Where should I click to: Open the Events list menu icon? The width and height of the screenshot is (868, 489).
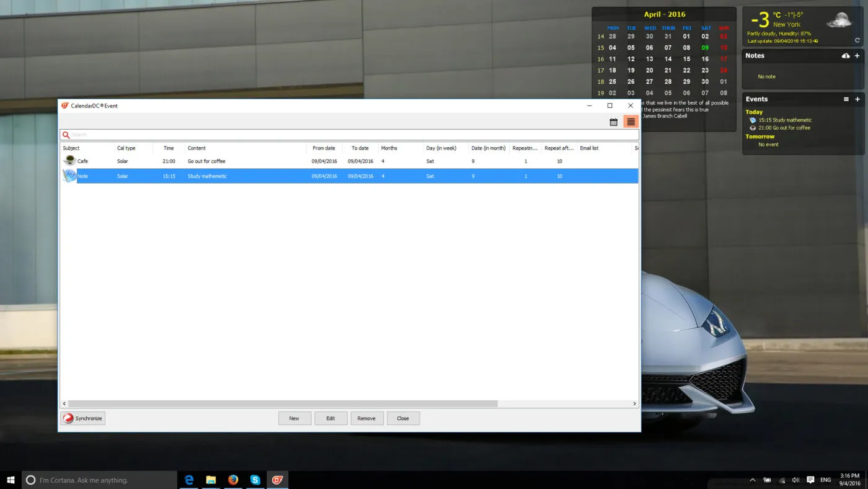tap(846, 99)
